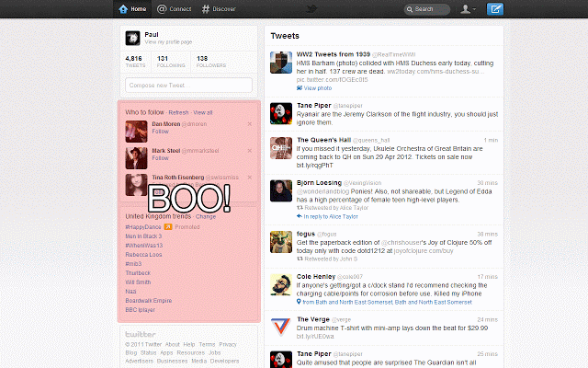Open the Terms footer link
Image resolution: width=588 pixels, height=368 pixels.
point(207,344)
